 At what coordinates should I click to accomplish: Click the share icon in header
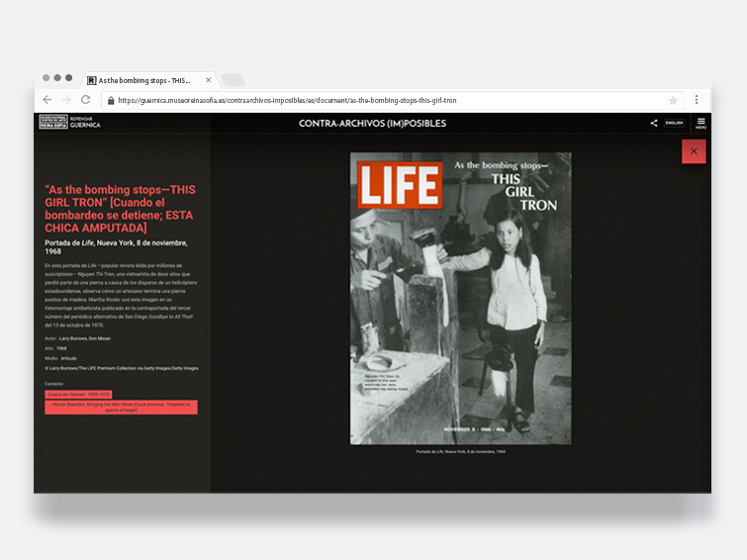(654, 123)
